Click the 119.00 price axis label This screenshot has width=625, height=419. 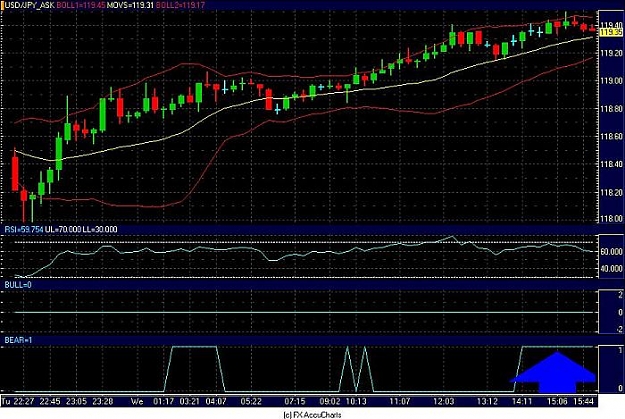pos(611,81)
